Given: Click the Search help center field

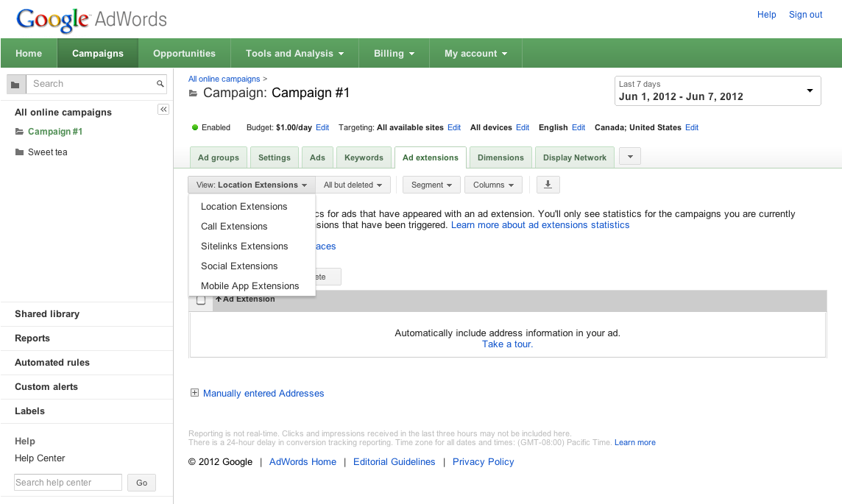Looking at the screenshot, I should [x=68, y=482].
